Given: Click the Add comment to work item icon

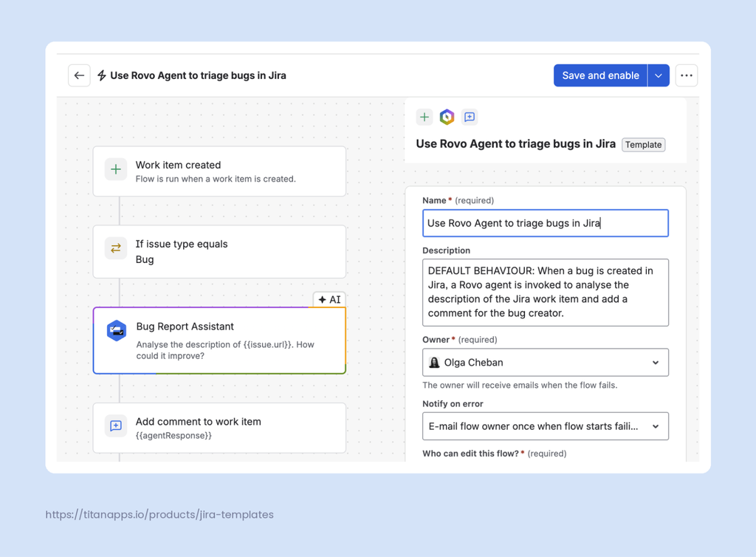Looking at the screenshot, I should (x=116, y=426).
